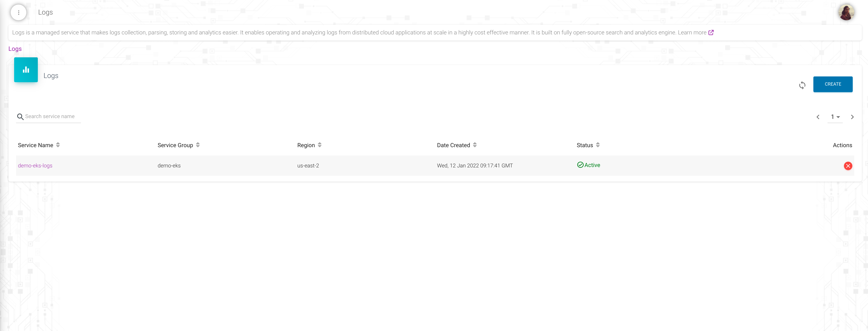Select the us-east-2 region cell
Image resolution: width=868 pixels, height=331 pixels.
(x=308, y=166)
